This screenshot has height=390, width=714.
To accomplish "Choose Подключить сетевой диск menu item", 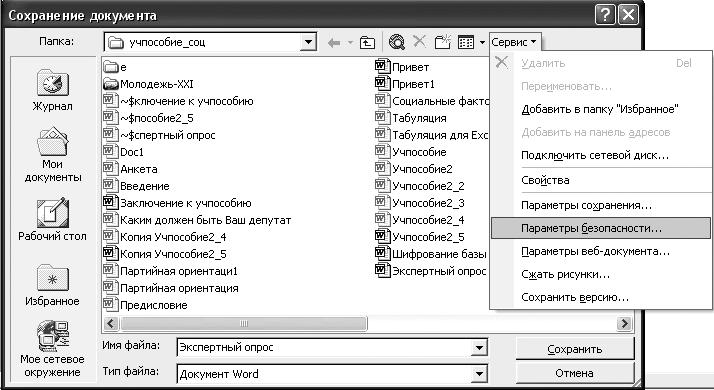I will (600, 155).
